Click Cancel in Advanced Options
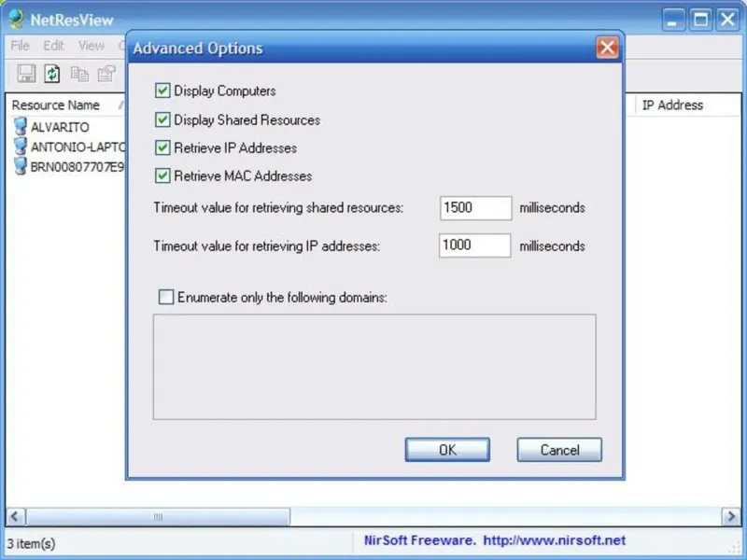This screenshot has width=747, height=560. (x=559, y=450)
